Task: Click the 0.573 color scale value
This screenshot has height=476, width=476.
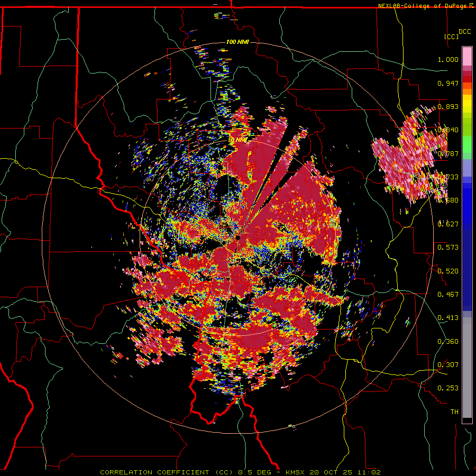Action: pyautogui.click(x=448, y=247)
